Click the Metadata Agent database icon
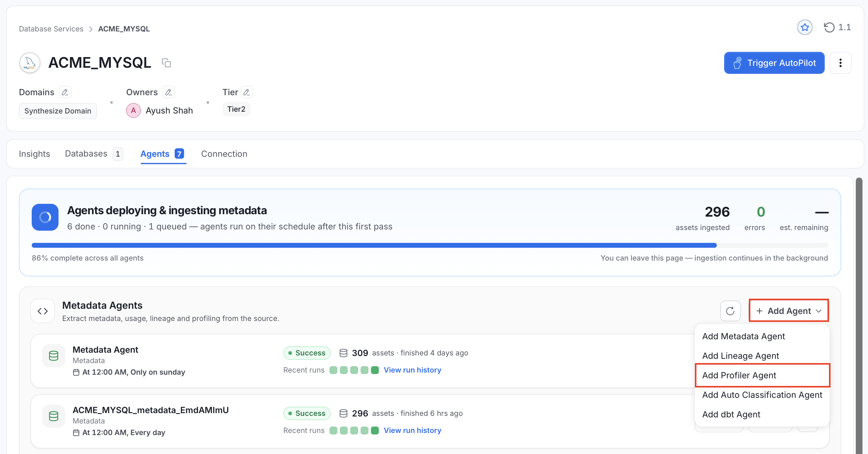The image size is (868, 454). click(54, 355)
